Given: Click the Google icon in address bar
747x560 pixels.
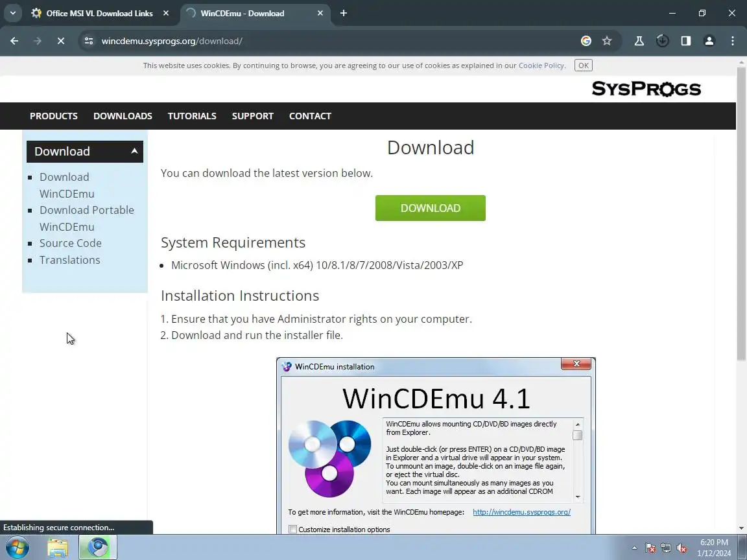Looking at the screenshot, I should point(586,41).
